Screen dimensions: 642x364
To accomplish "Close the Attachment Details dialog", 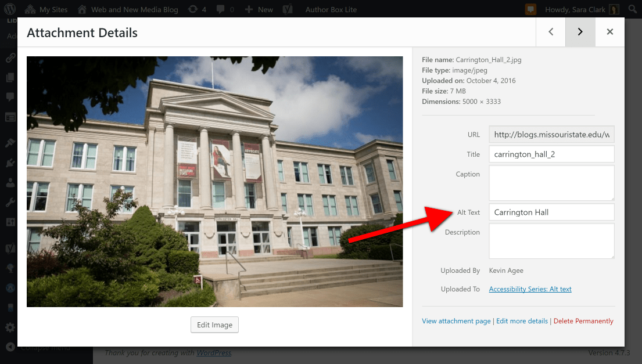I will coord(609,32).
